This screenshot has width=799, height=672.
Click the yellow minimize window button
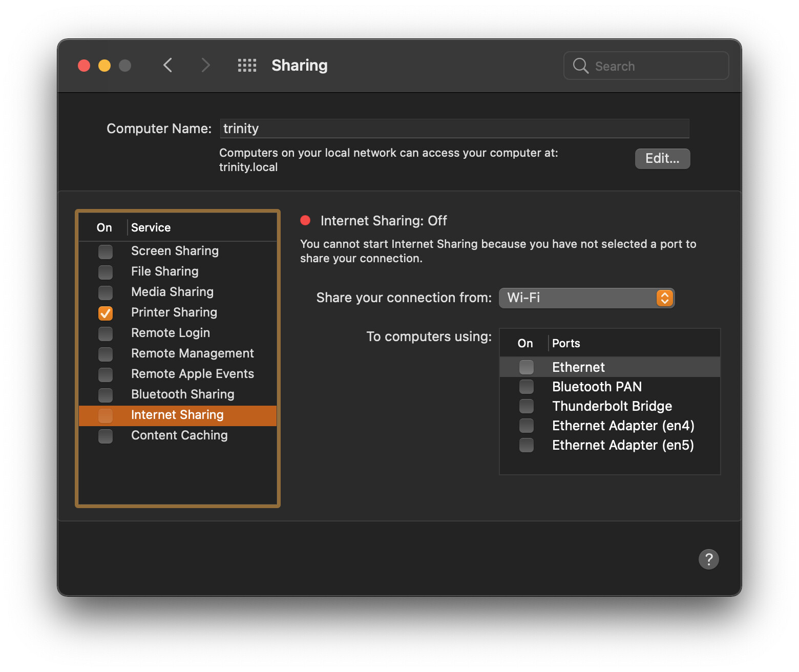pos(104,66)
